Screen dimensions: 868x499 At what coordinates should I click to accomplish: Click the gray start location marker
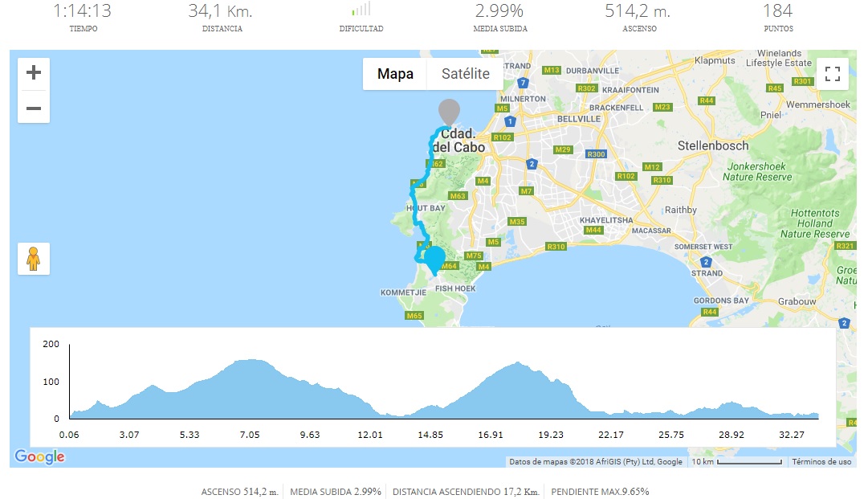point(449,112)
